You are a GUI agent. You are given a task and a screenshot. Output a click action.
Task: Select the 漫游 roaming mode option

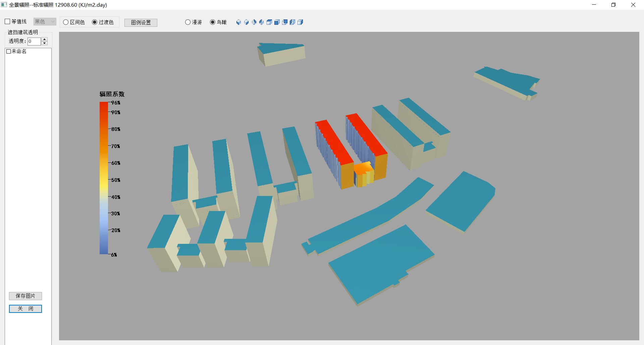pyautogui.click(x=188, y=22)
